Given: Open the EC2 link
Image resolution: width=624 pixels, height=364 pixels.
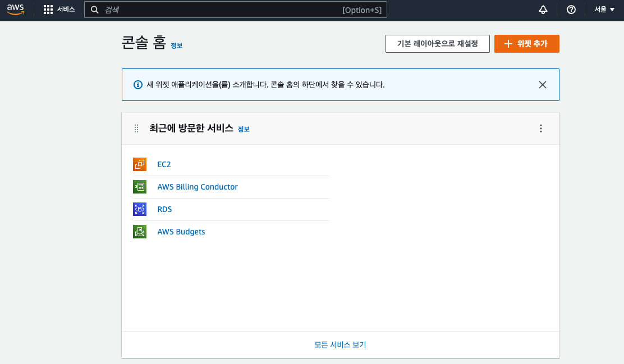Looking at the screenshot, I should click(x=164, y=164).
